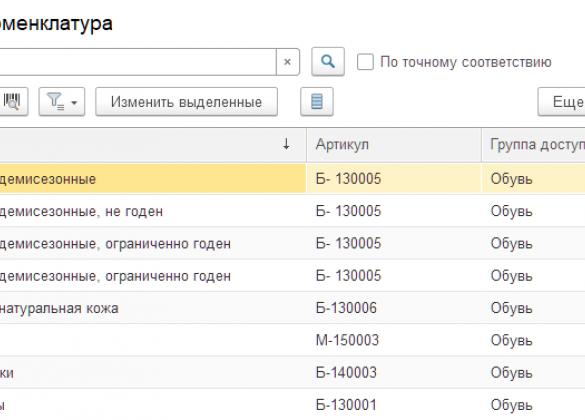Clear the search field with the × icon
The image size is (585, 420).
[287, 62]
